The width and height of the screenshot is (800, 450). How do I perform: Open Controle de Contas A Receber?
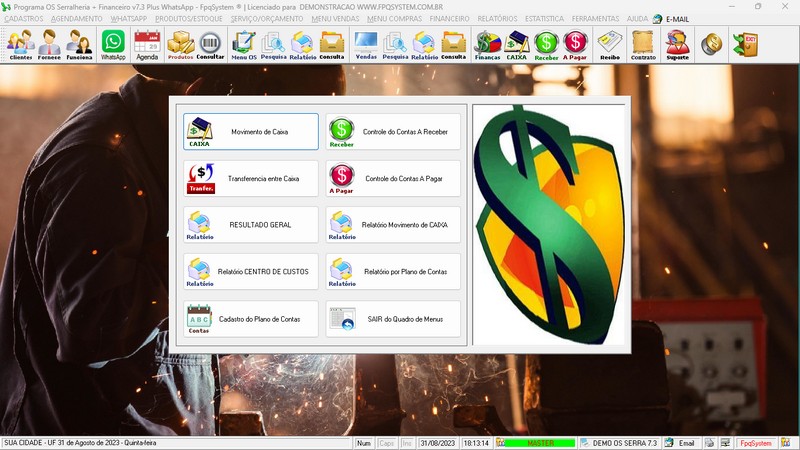[394, 131]
